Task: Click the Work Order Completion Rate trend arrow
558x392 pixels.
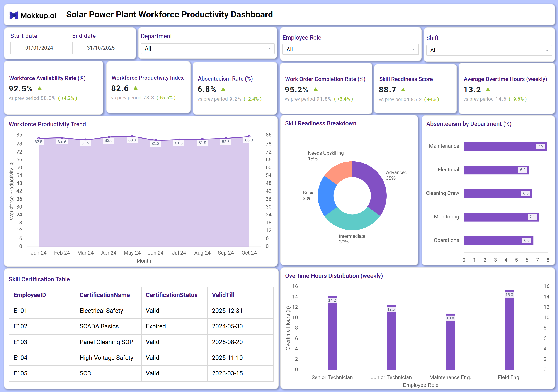Action: tap(315, 89)
